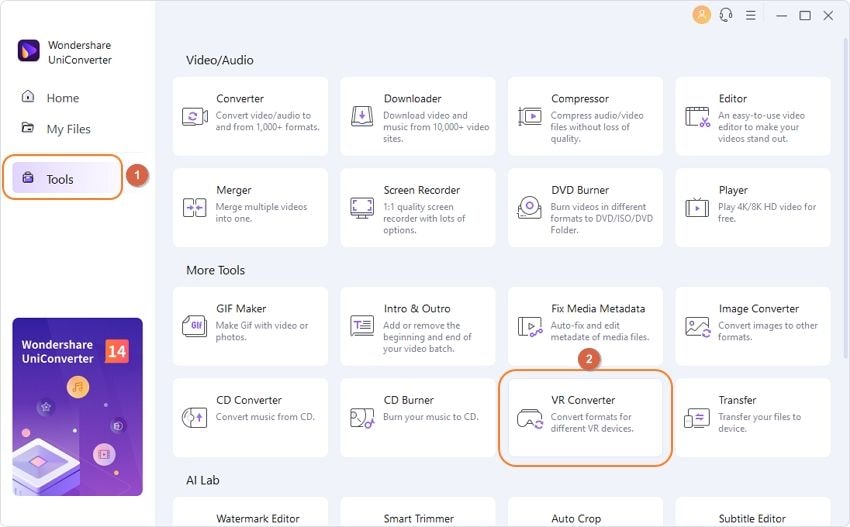Click 'Auto-fix and edit metadate' description

tap(600, 331)
